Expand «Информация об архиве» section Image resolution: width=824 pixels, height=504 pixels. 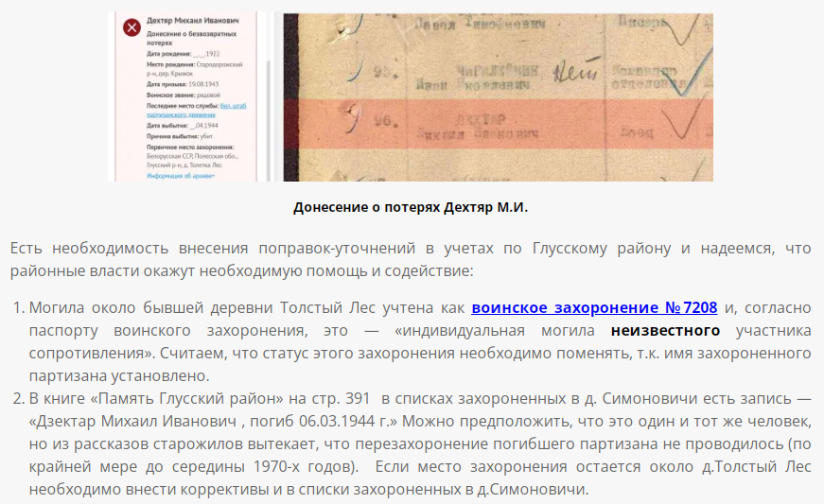pyautogui.click(x=181, y=176)
